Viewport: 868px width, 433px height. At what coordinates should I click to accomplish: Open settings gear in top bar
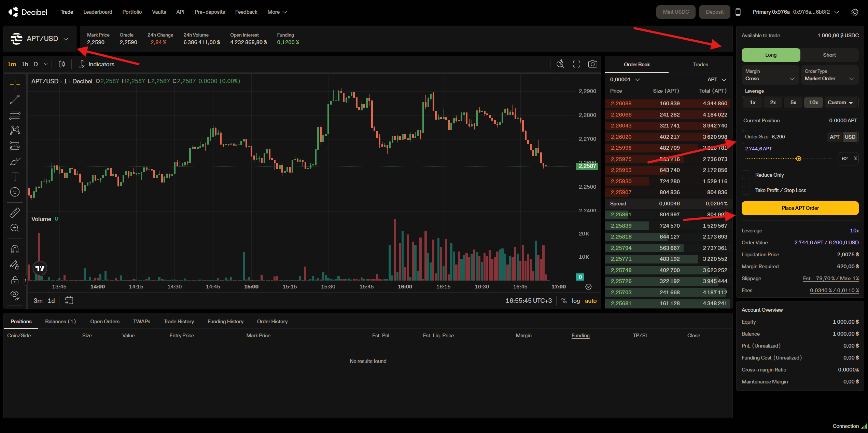coord(855,12)
